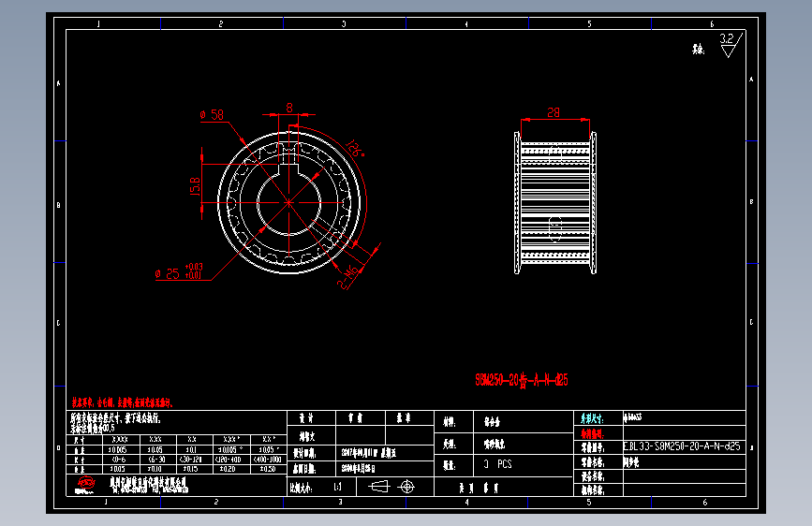The width and height of the screenshot is (812, 526).
Task: Click the <30-120 length range cell
Action: pyautogui.click(x=192, y=460)
